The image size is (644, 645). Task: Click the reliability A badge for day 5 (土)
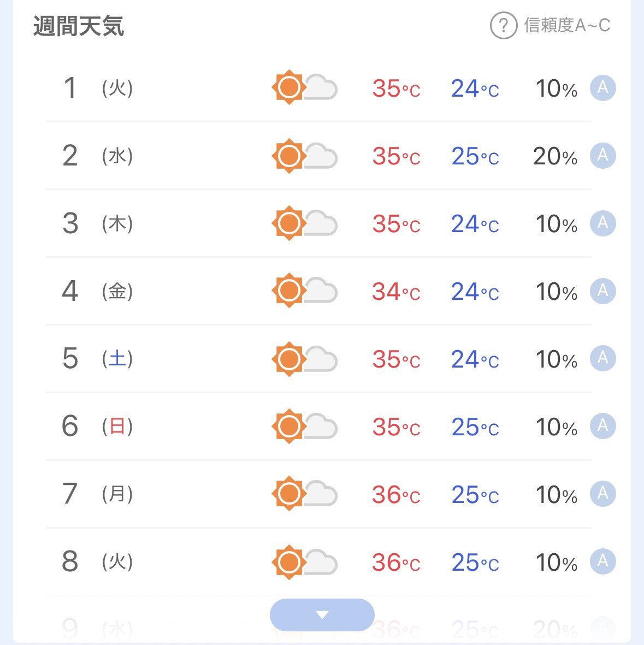603,358
